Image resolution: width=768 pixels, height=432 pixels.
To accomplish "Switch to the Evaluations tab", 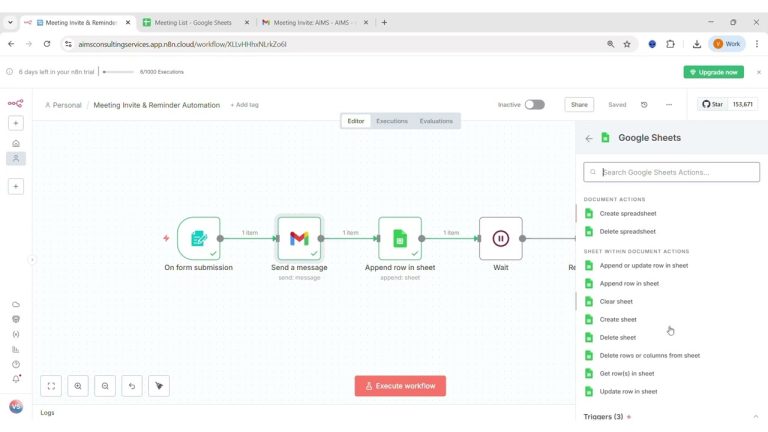I will coord(436,121).
